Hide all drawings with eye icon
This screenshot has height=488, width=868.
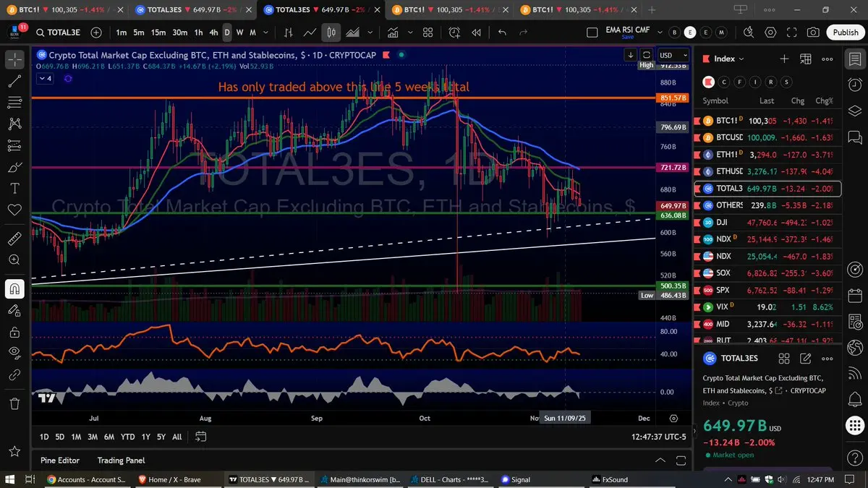click(x=14, y=353)
